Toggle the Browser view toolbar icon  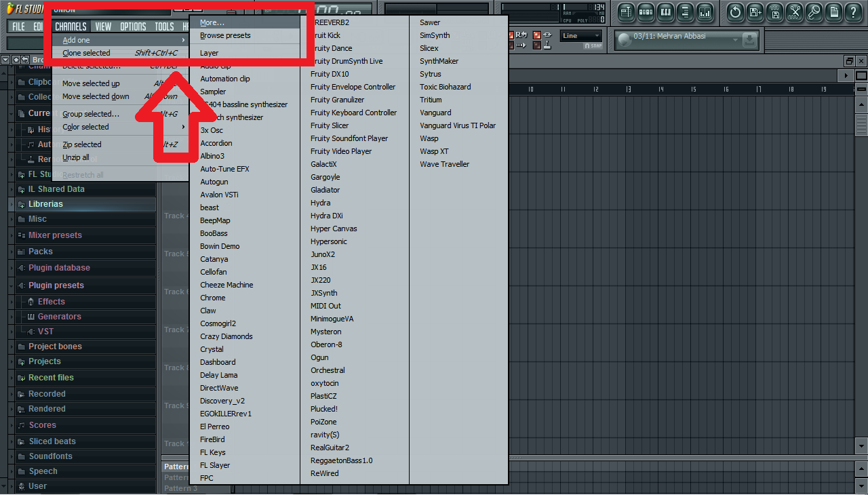(x=685, y=12)
